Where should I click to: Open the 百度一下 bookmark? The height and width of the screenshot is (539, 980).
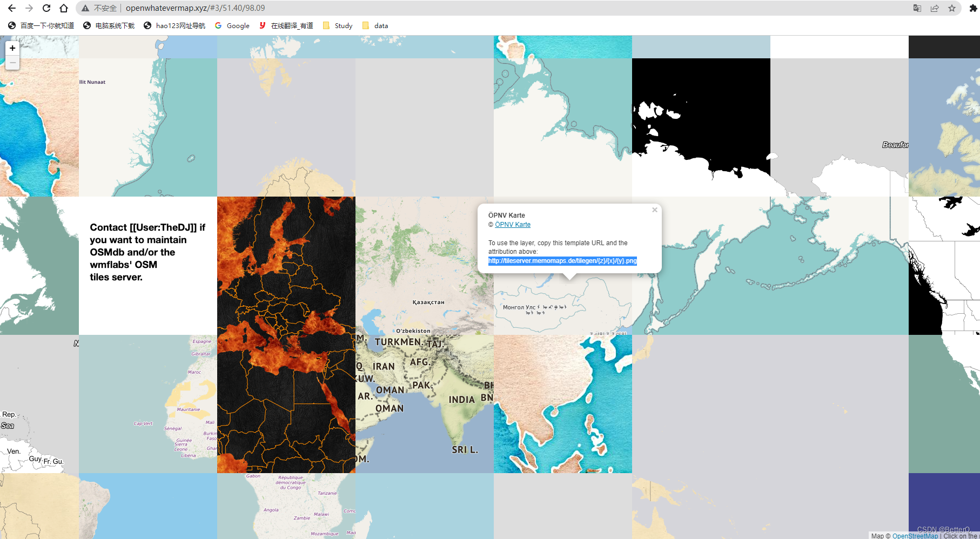42,25
